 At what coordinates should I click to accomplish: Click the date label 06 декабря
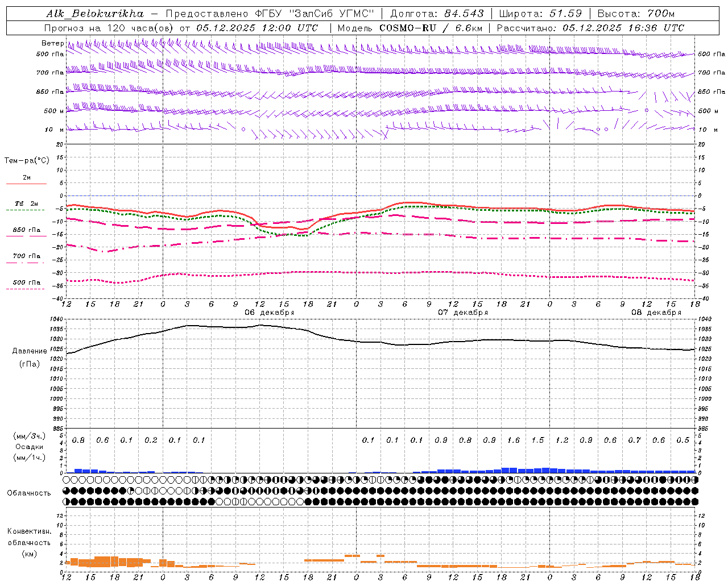270,313
